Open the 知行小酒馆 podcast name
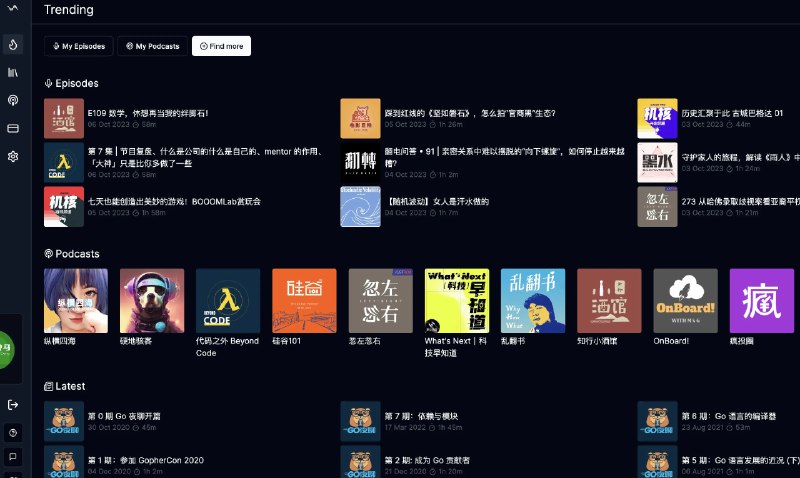This screenshot has width=800, height=478. coord(597,341)
